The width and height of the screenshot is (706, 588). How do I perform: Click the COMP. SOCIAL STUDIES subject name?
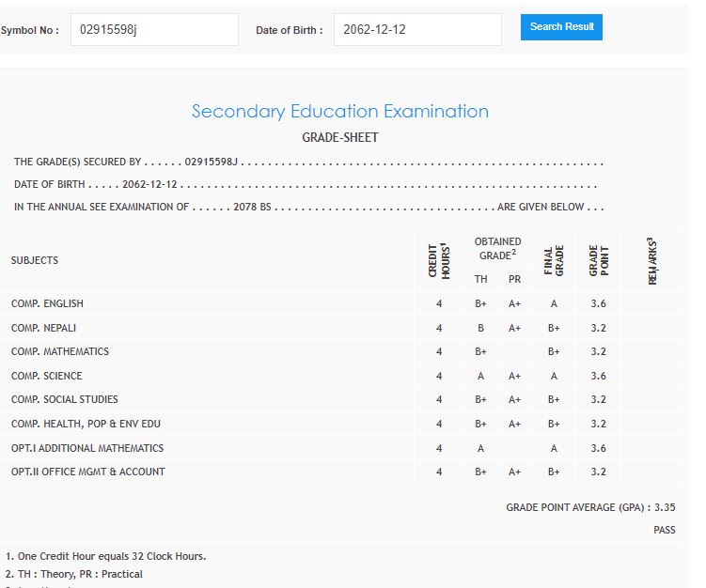[65, 399]
